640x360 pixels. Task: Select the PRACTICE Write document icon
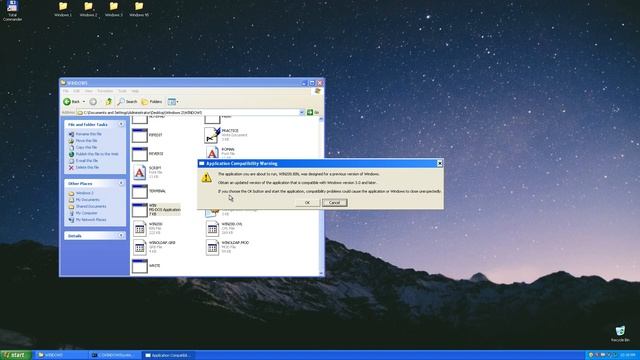click(212, 135)
